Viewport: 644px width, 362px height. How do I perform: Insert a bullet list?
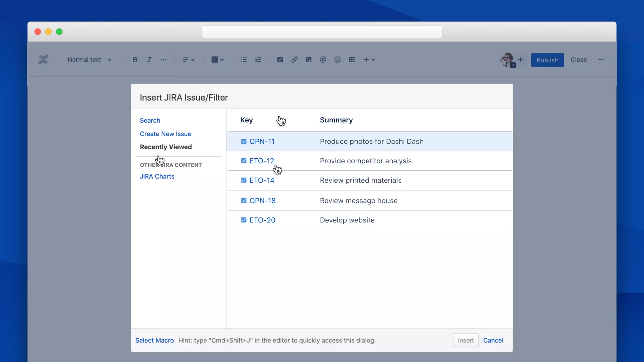(244, 60)
